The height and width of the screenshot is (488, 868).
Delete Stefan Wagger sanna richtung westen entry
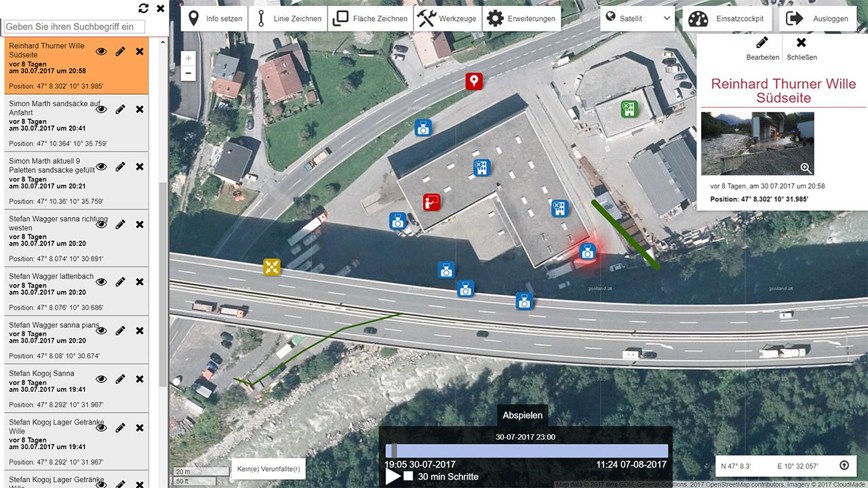pos(140,224)
